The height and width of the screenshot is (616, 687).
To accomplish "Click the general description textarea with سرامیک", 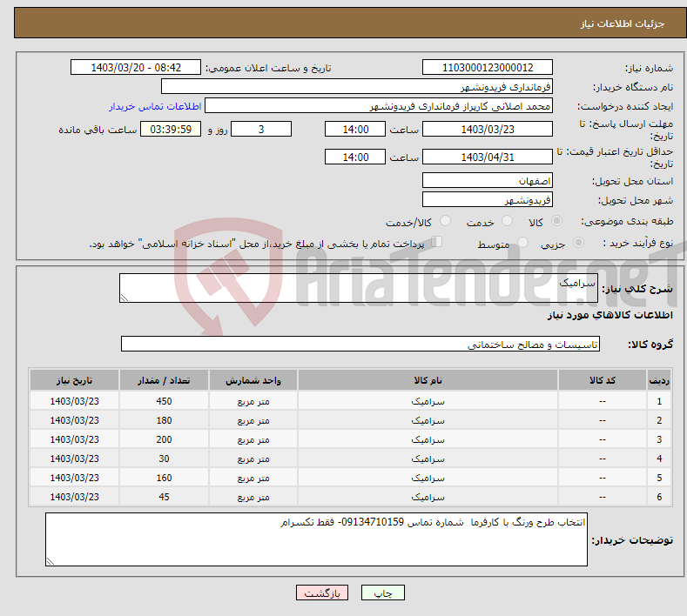I will 359,288.
